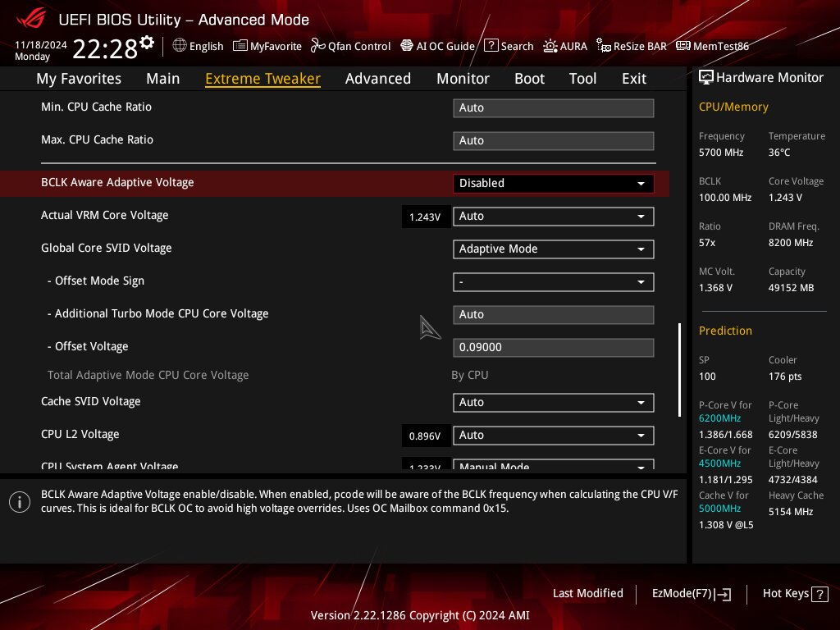Click the English language globe icon
Screen dimensions: 840x630
click(x=180, y=46)
